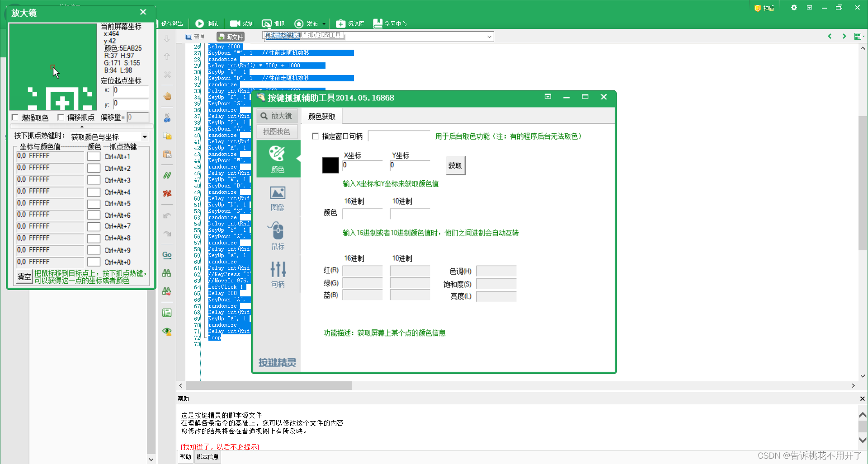Click the eye icon in the editor sidebar
This screenshot has width=868, height=464.
[167, 331]
